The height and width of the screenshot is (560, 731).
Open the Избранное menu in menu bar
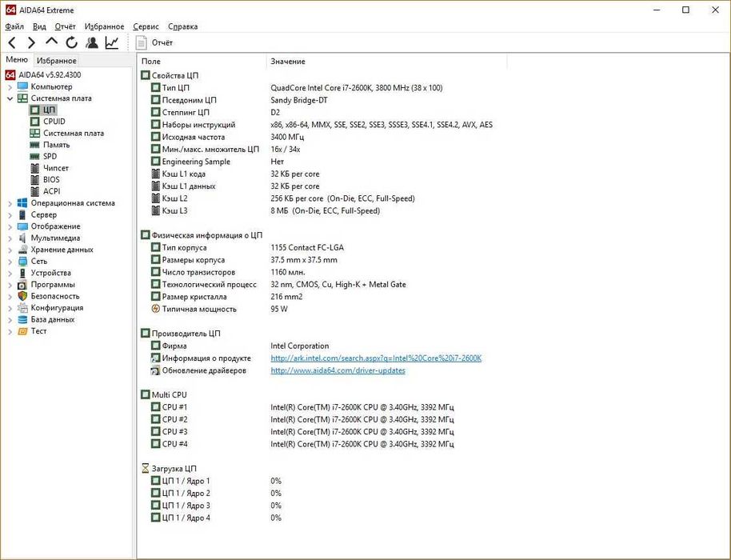[104, 26]
